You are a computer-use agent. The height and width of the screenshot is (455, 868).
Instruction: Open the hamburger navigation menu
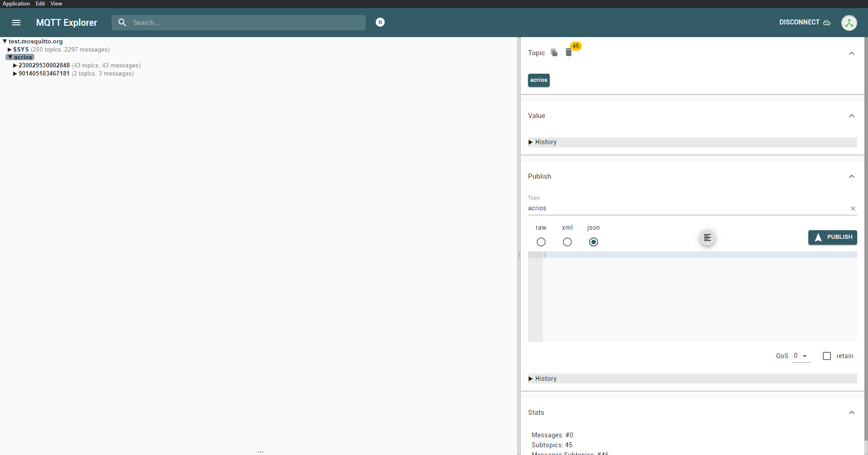click(x=16, y=23)
